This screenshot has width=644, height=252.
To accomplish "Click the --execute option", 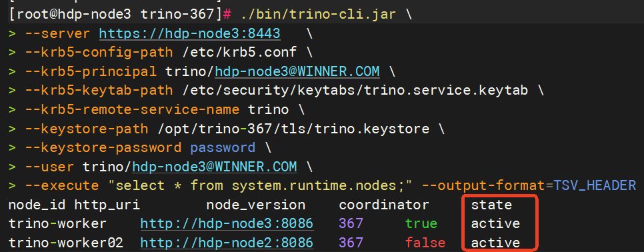I will (62, 185).
